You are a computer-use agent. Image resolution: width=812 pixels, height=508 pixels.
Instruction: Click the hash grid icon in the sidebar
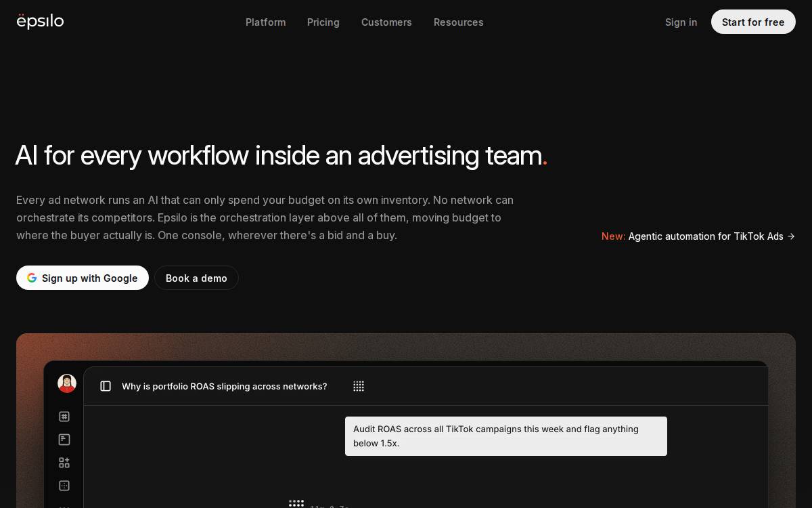click(64, 417)
